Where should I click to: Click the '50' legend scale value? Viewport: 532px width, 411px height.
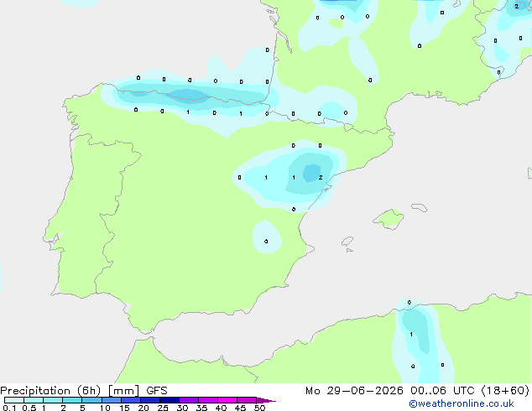pyautogui.click(x=259, y=408)
